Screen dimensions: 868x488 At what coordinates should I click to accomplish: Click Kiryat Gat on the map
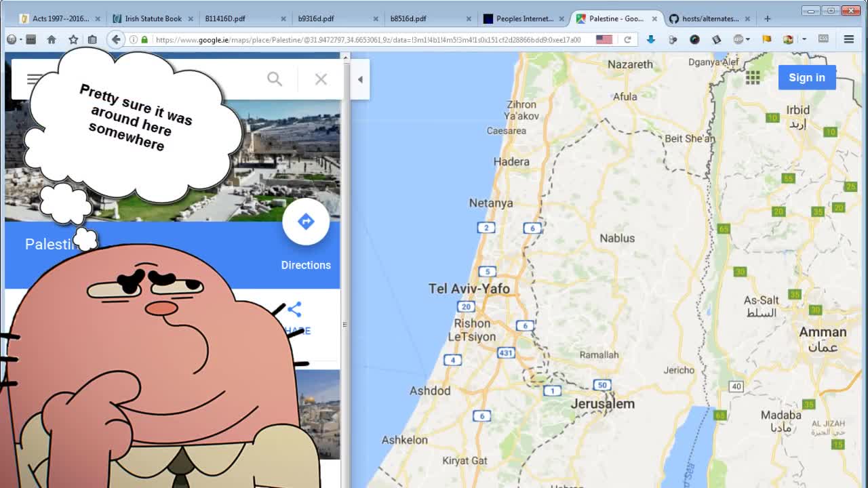tap(465, 460)
